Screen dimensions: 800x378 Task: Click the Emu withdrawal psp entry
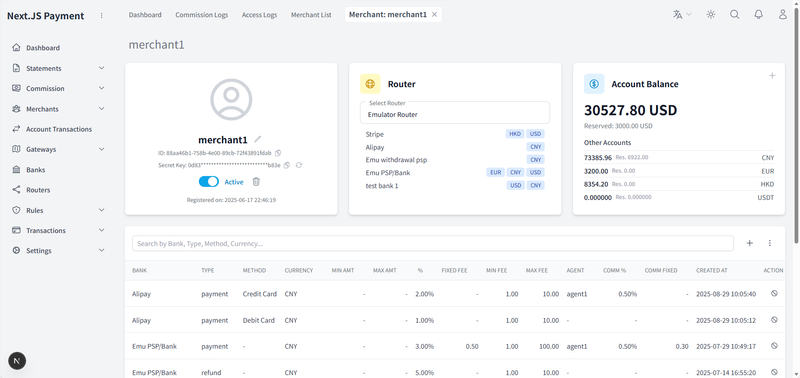click(396, 160)
